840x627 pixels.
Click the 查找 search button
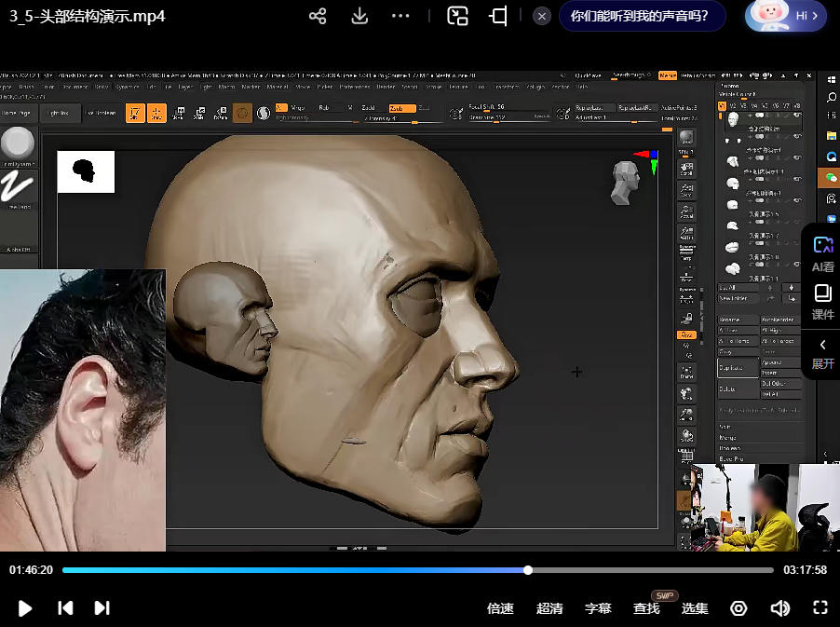pyautogui.click(x=646, y=608)
